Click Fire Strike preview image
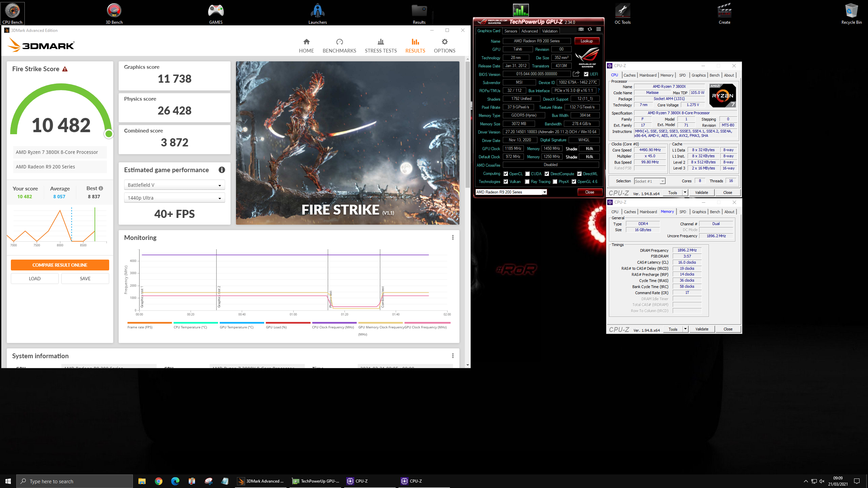 tap(348, 143)
